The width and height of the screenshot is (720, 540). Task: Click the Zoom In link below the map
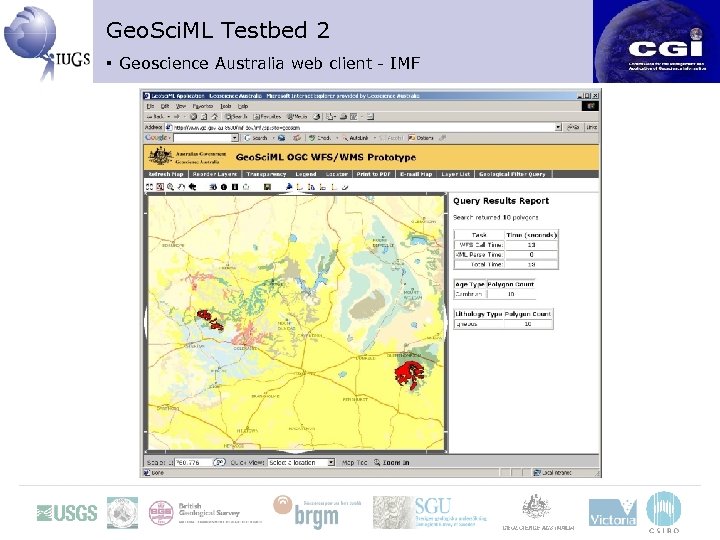(x=391, y=462)
